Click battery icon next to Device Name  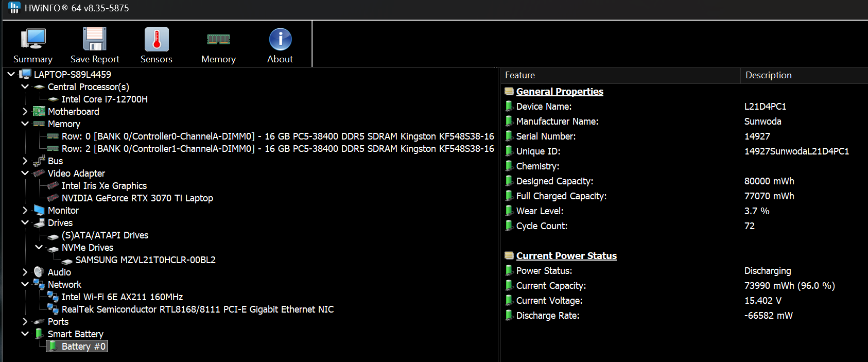click(509, 106)
